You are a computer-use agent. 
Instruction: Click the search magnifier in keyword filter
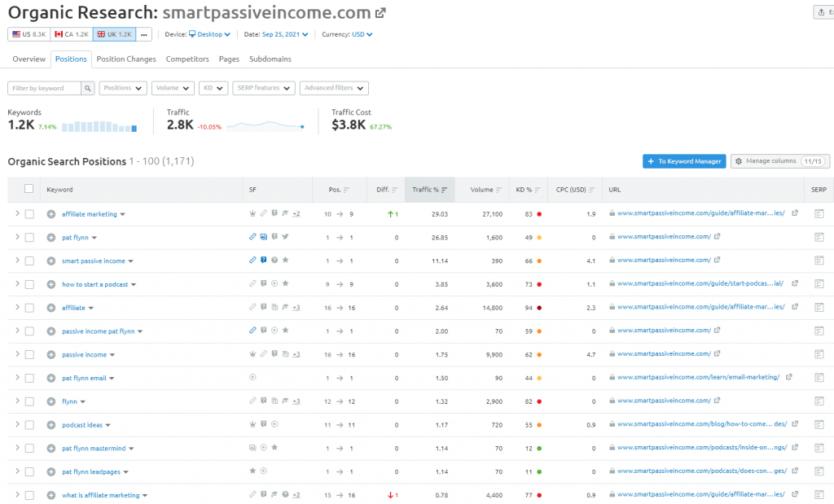(88, 88)
